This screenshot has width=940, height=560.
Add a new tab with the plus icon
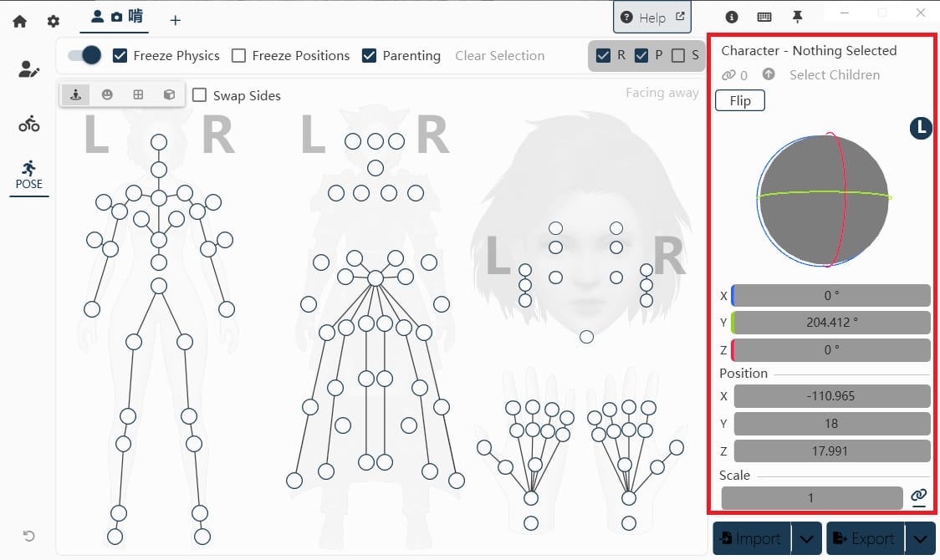click(x=175, y=20)
